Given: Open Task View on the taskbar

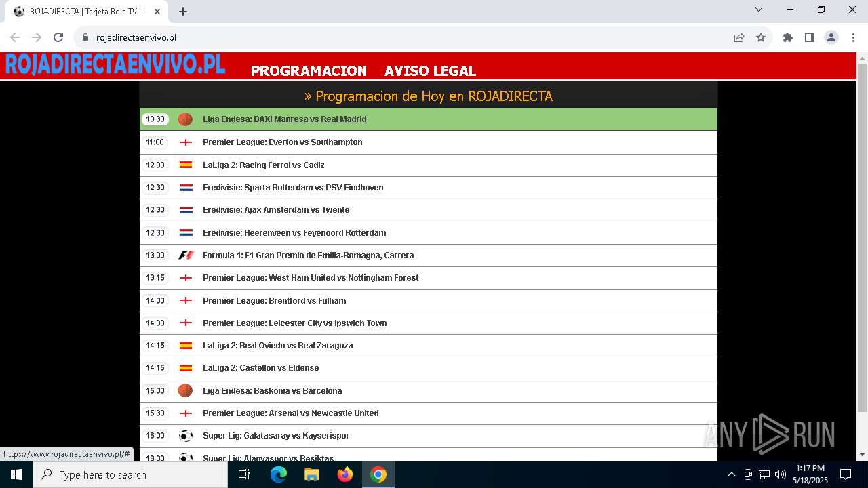Looking at the screenshot, I should click(244, 474).
